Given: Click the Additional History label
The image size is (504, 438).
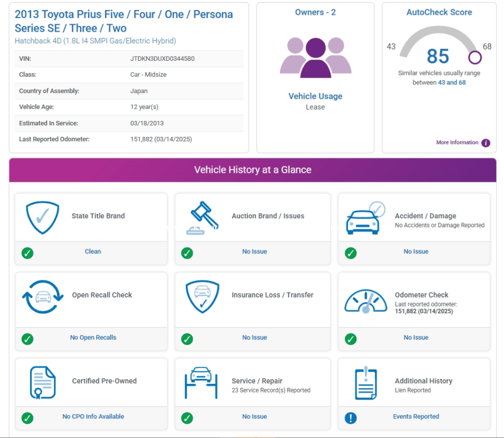Looking at the screenshot, I should [423, 381].
